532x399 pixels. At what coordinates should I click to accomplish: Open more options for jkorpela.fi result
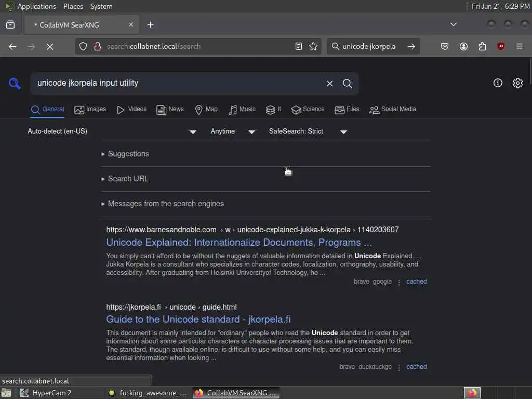tap(399, 367)
